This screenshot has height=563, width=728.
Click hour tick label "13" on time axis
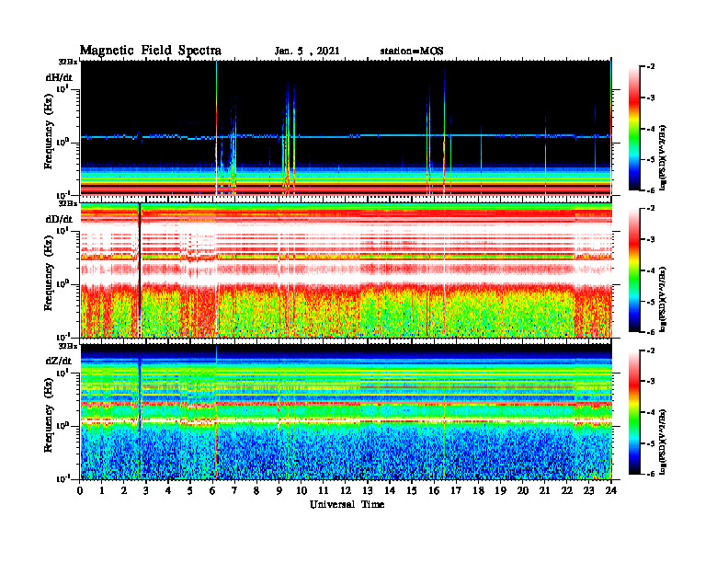click(x=368, y=491)
